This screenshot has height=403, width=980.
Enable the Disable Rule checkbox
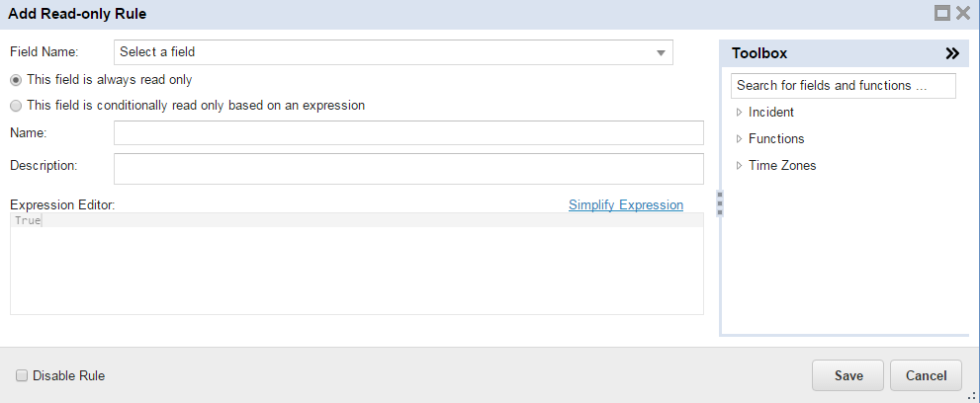[22, 375]
